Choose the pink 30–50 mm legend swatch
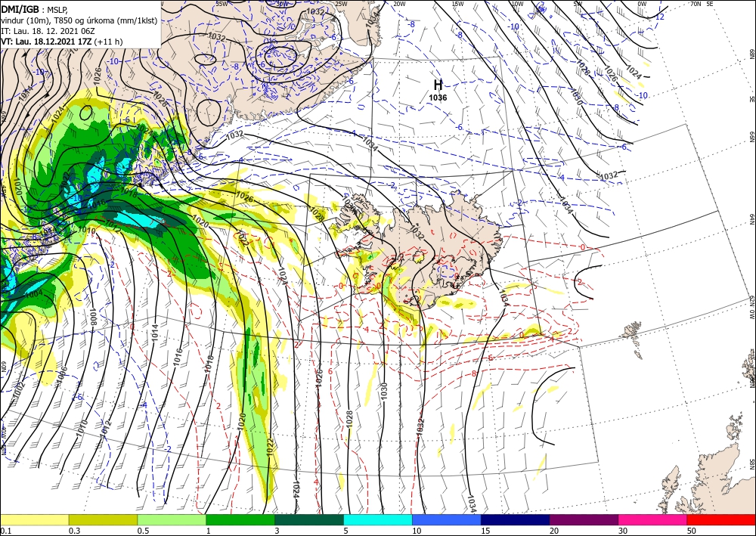 pyautogui.click(x=653, y=519)
